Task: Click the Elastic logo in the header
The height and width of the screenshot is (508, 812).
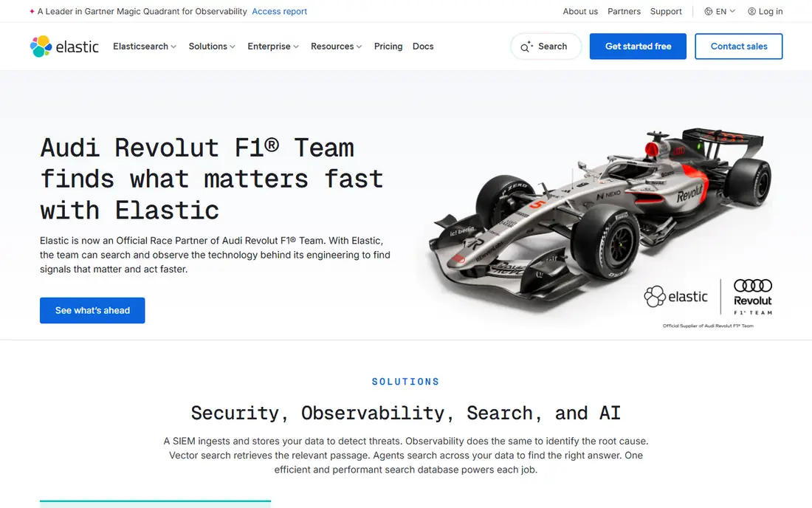Action: point(64,47)
